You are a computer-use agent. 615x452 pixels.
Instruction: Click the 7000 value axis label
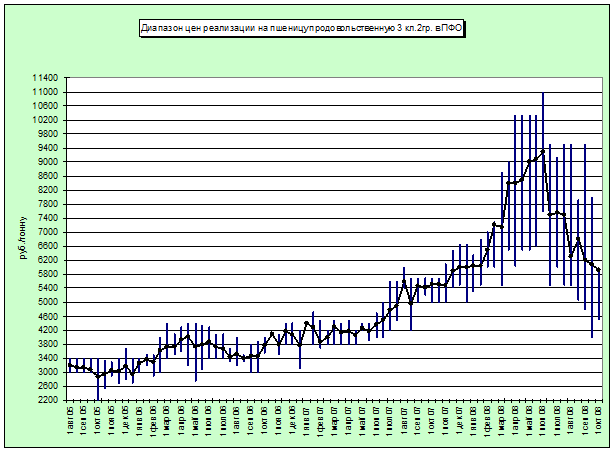tap(48, 232)
